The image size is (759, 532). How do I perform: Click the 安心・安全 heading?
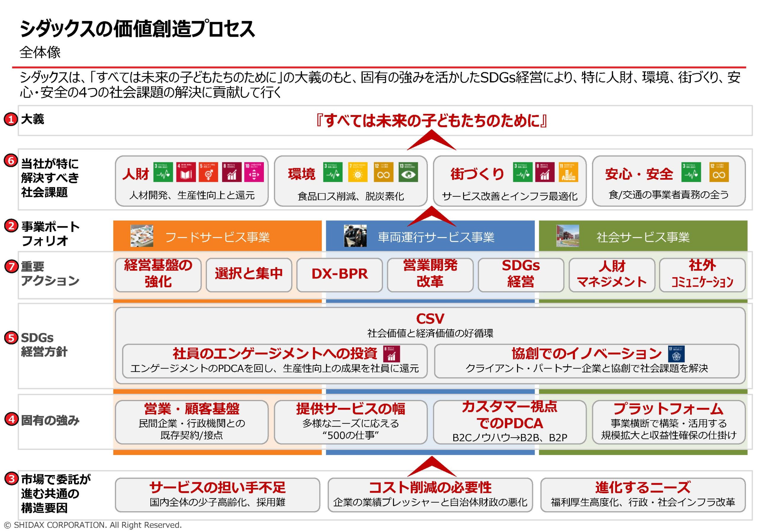coord(639,174)
